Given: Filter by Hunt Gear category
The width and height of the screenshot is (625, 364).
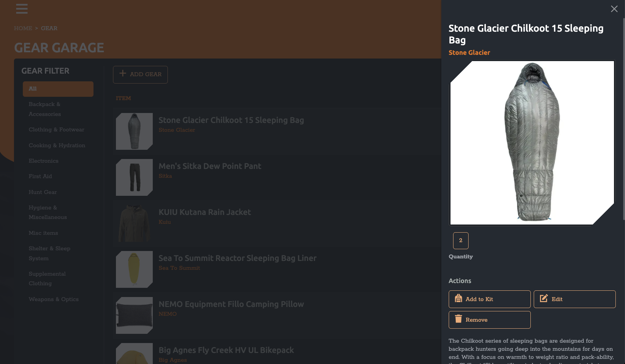Looking at the screenshot, I should click(x=58, y=192).
